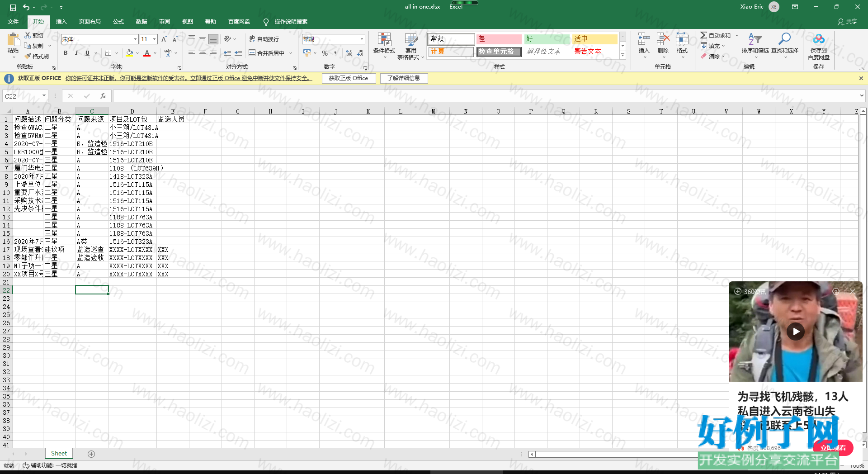
Task: Apply the 差 (Bad) cell style
Action: point(499,39)
